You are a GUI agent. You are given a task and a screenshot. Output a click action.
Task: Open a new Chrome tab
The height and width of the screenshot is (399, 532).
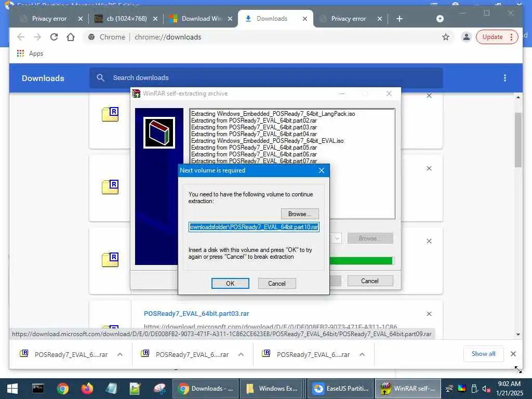point(400,19)
